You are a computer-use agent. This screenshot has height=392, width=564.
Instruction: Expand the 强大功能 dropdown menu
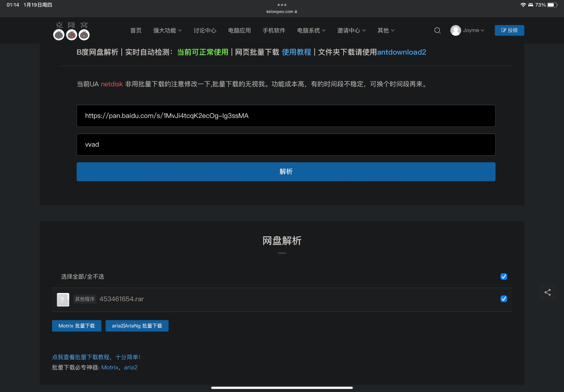[x=167, y=30]
